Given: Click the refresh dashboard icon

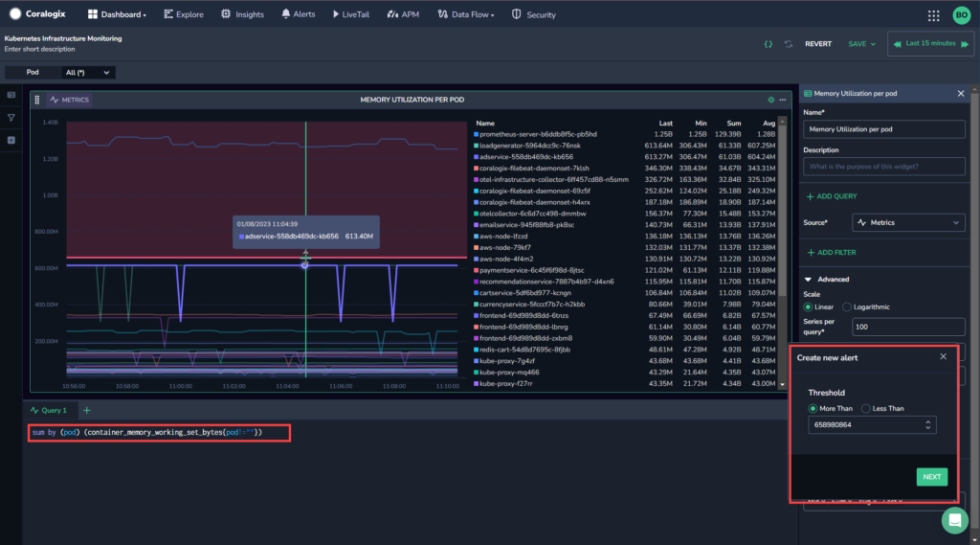Looking at the screenshot, I should click(x=789, y=44).
